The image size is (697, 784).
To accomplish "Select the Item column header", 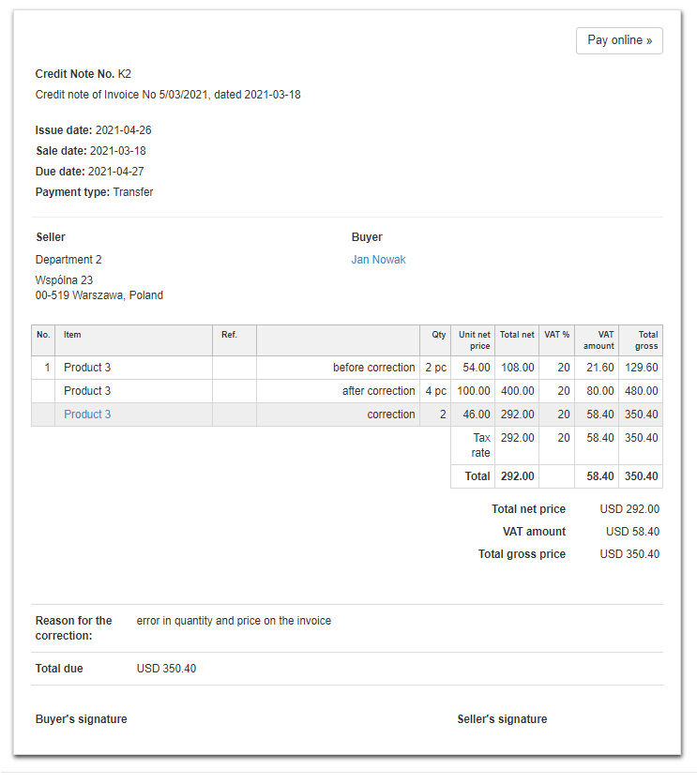I will [73, 335].
